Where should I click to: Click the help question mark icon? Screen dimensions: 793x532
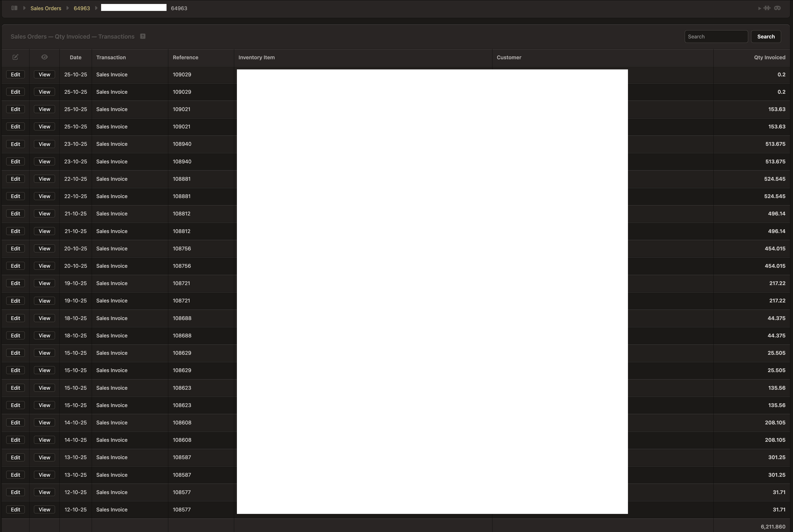pyautogui.click(x=143, y=36)
